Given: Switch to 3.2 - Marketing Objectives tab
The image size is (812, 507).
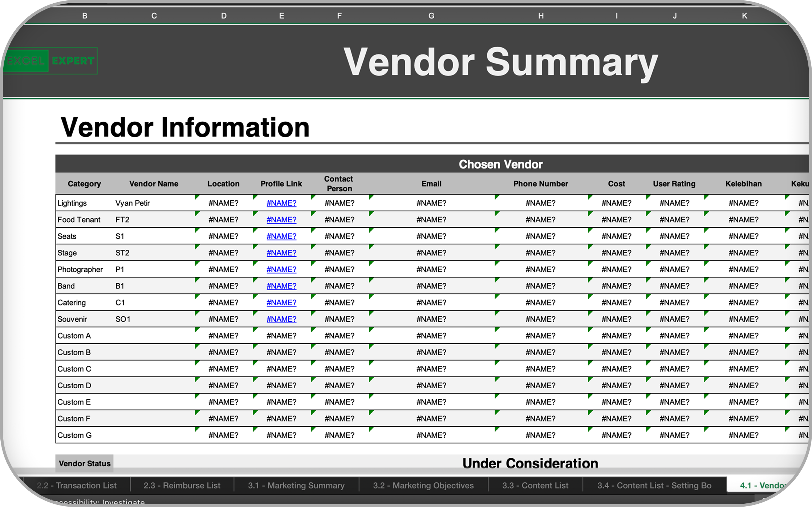Looking at the screenshot, I should point(423,486).
